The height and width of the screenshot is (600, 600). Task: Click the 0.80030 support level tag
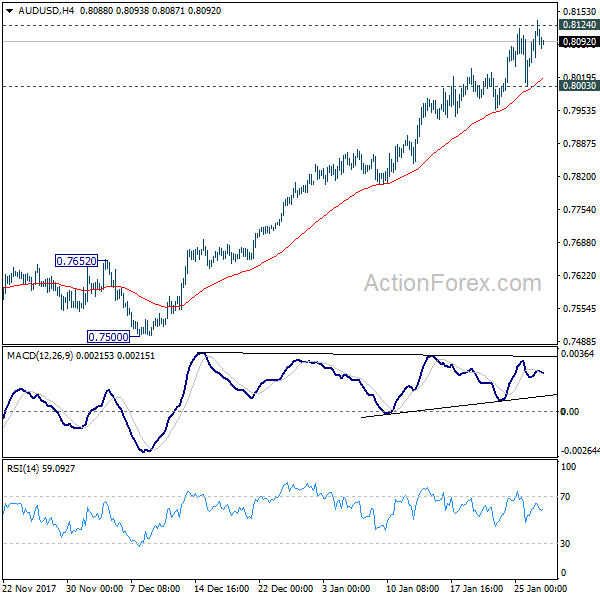(579, 85)
